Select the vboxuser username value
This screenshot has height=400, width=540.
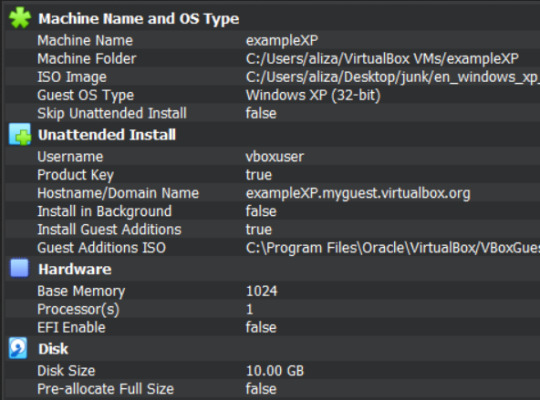coord(274,157)
